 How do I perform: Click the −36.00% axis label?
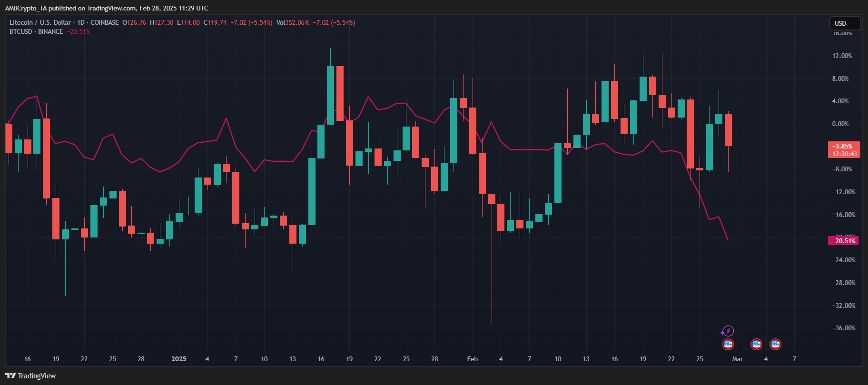click(843, 328)
